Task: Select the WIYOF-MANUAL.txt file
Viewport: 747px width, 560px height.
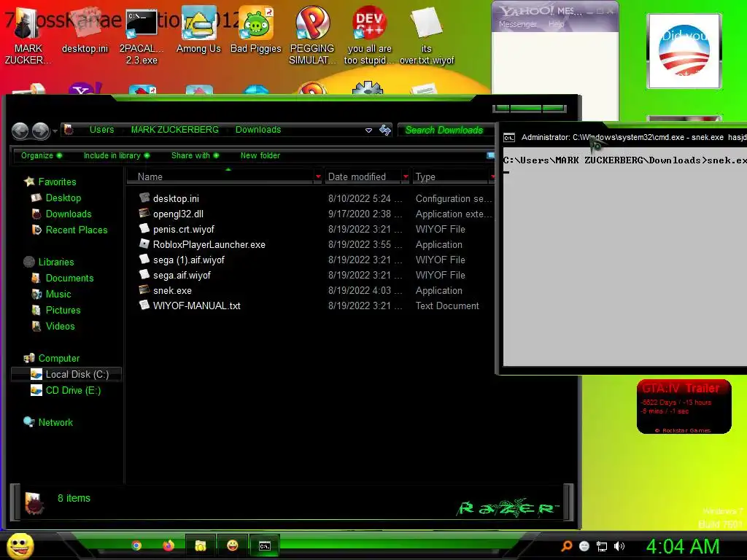Action: (314, 306)
